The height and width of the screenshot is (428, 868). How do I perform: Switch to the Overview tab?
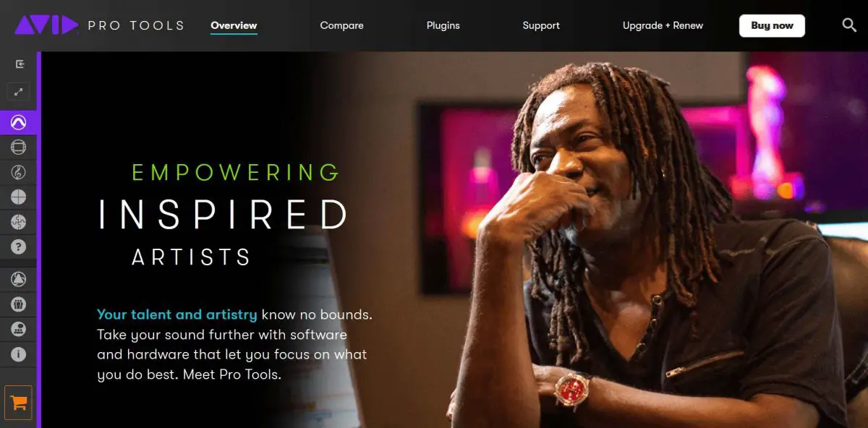(x=234, y=25)
